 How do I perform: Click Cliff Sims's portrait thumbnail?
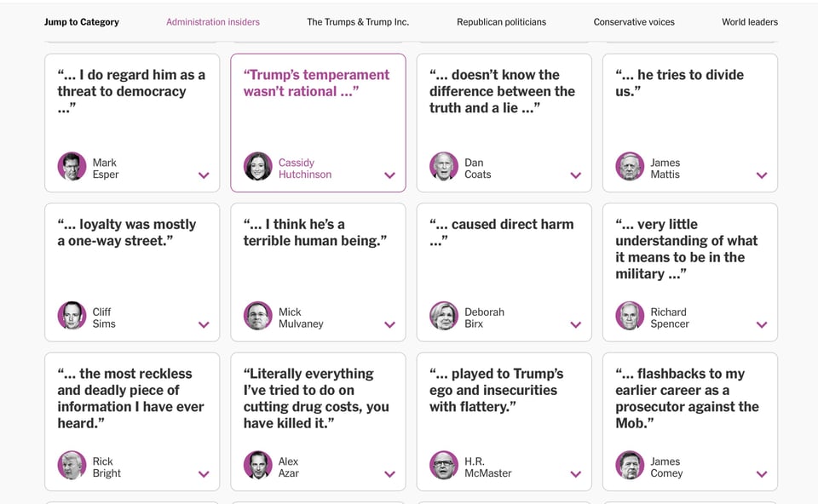72,316
